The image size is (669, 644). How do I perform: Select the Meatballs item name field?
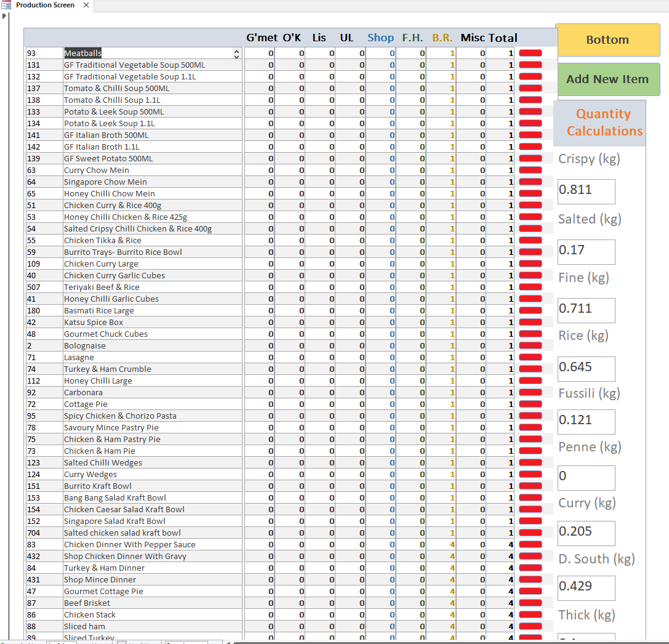click(x=152, y=54)
